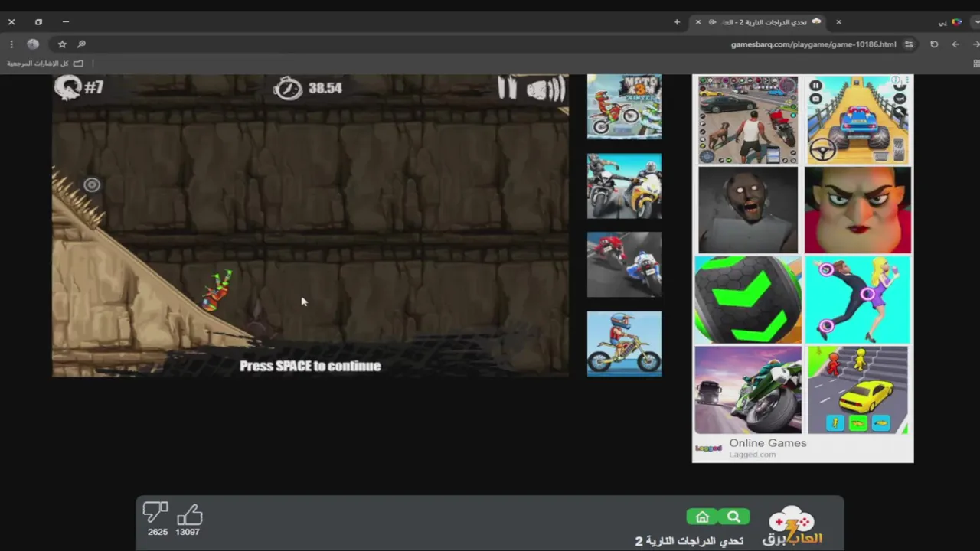The height and width of the screenshot is (551, 980).
Task: Open the orange dirt bike rider thumbnail
Action: pyautogui.click(x=624, y=344)
